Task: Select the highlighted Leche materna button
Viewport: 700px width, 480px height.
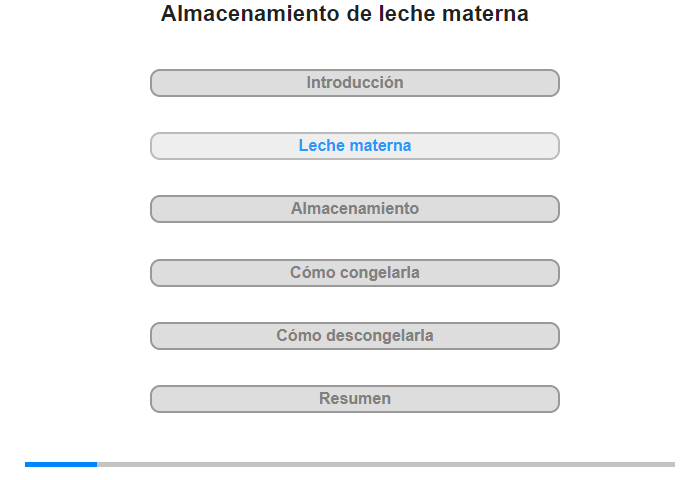Action: pyautogui.click(x=354, y=146)
